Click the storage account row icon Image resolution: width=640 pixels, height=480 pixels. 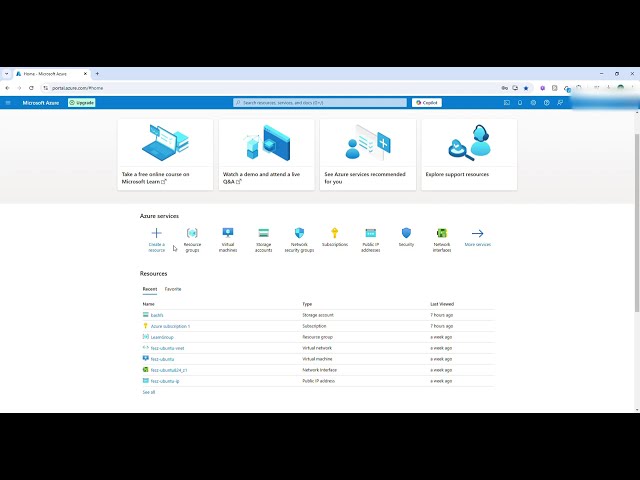click(145, 315)
